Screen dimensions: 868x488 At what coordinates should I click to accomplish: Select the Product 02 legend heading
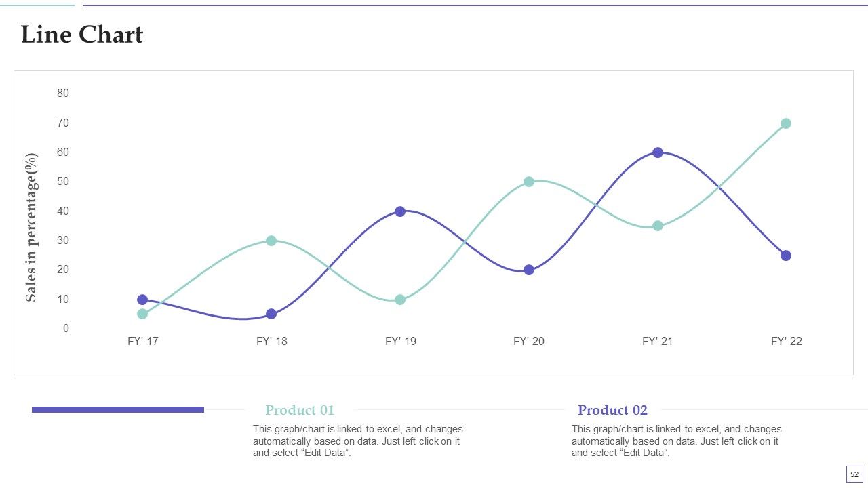coord(612,410)
